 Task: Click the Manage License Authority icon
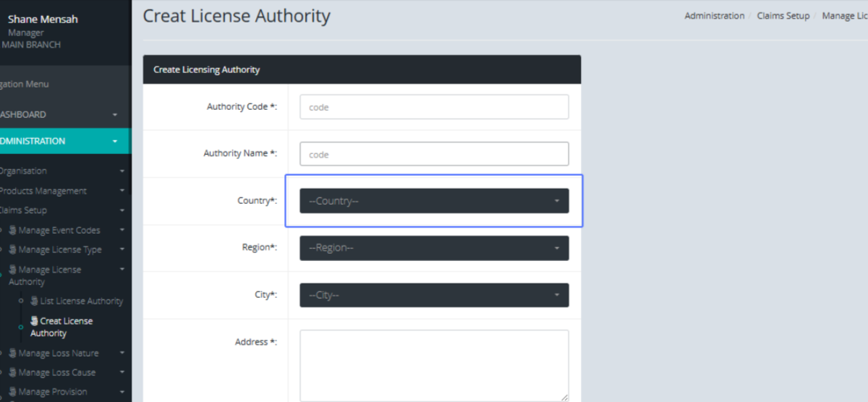pos(12,270)
